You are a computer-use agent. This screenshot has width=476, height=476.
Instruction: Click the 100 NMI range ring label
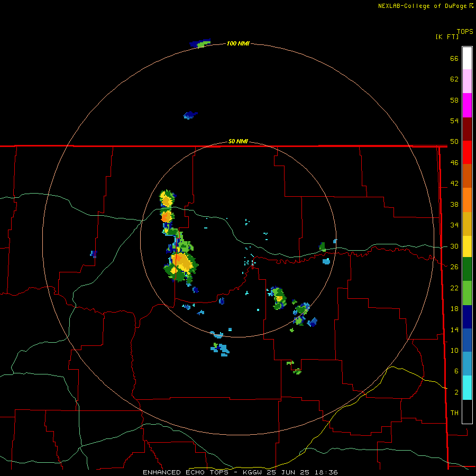click(x=238, y=43)
